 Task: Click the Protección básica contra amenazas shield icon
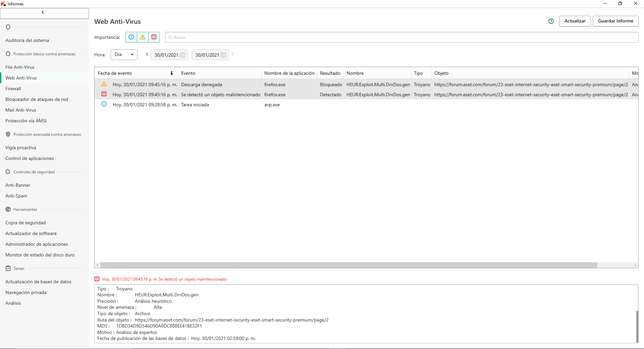coord(8,54)
